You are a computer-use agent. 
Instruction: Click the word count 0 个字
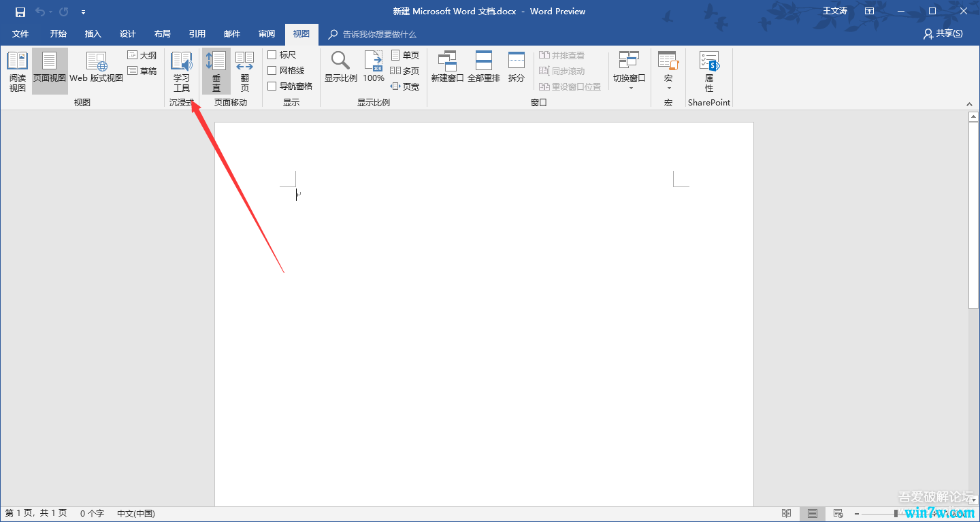click(92, 514)
